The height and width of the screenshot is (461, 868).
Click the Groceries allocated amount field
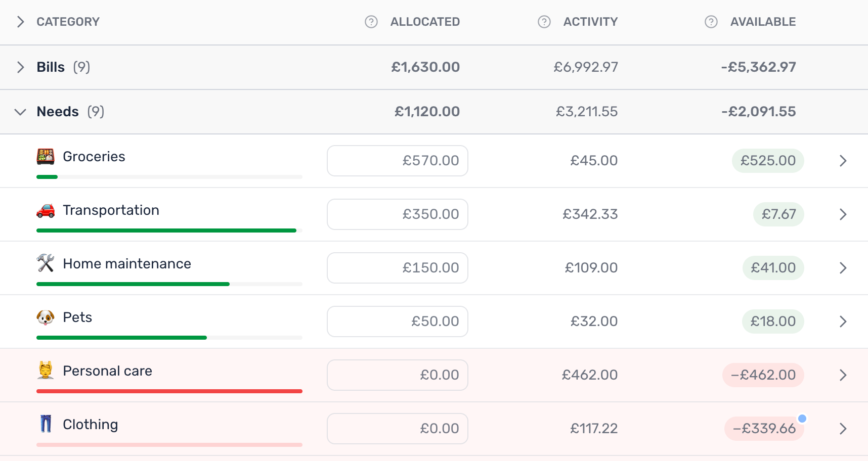tap(397, 161)
